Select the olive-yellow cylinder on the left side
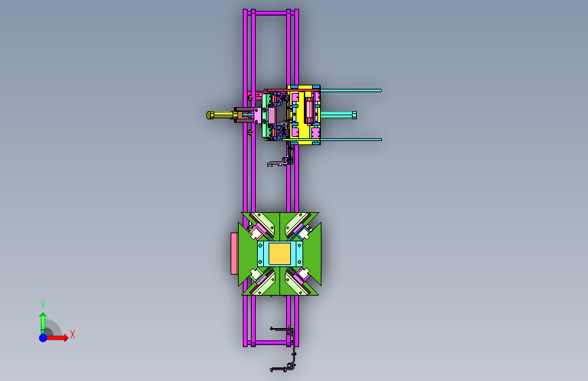The height and width of the screenshot is (381, 588). click(221, 115)
